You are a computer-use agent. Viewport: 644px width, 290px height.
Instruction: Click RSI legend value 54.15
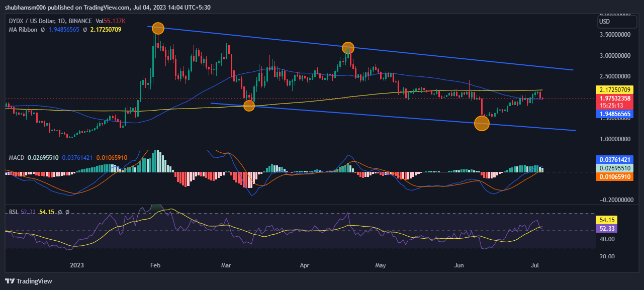pyautogui.click(x=46, y=212)
